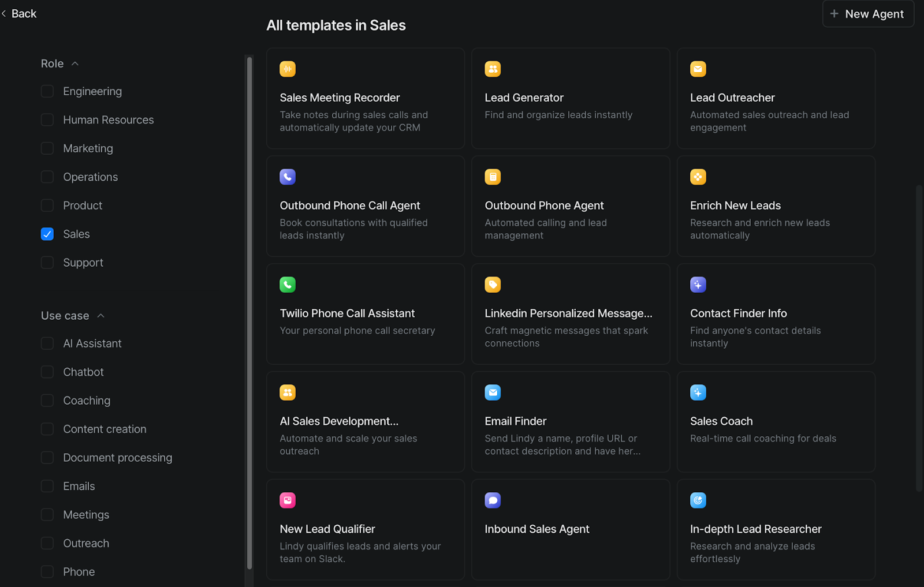This screenshot has height=587, width=924.
Task: Click the Lead Outreacher envelope icon
Action: click(x=698, y=69)
